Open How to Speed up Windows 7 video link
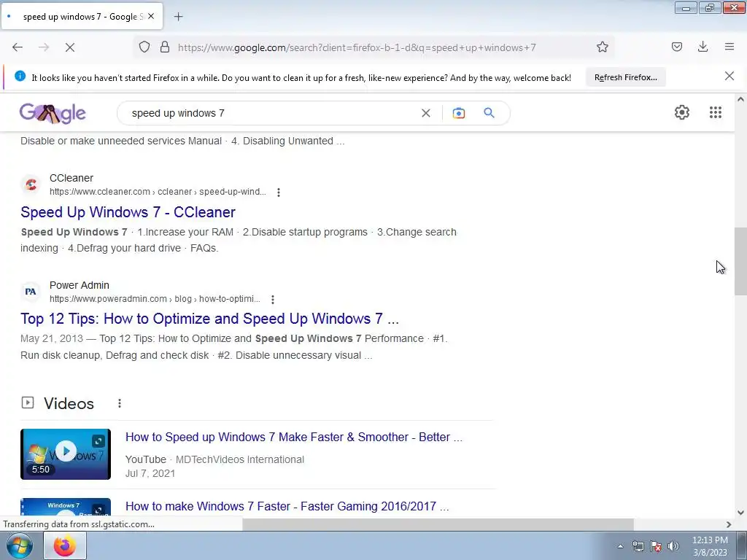Image resolution: width=747 pixels, height=560 pixels. click(293, 437)
